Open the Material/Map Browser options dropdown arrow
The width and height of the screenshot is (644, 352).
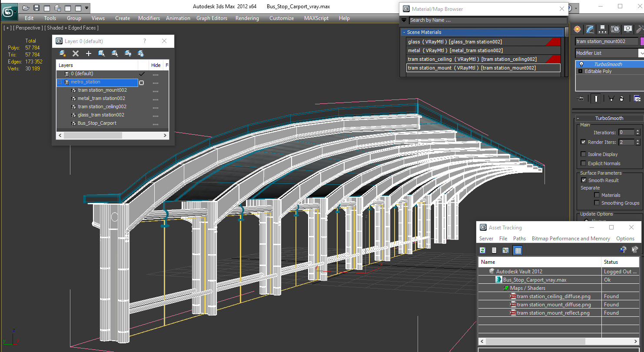[x=404, y=20]
